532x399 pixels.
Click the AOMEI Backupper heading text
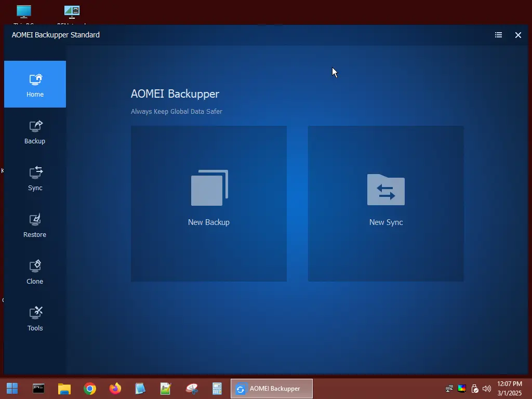175,94
